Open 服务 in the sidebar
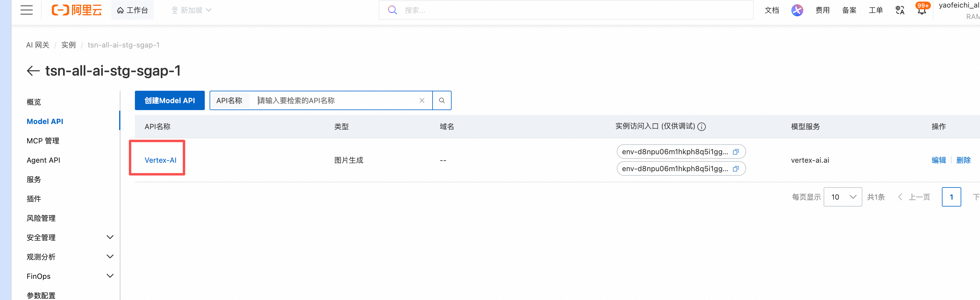The image size is (980, 300). coord(34,179)
